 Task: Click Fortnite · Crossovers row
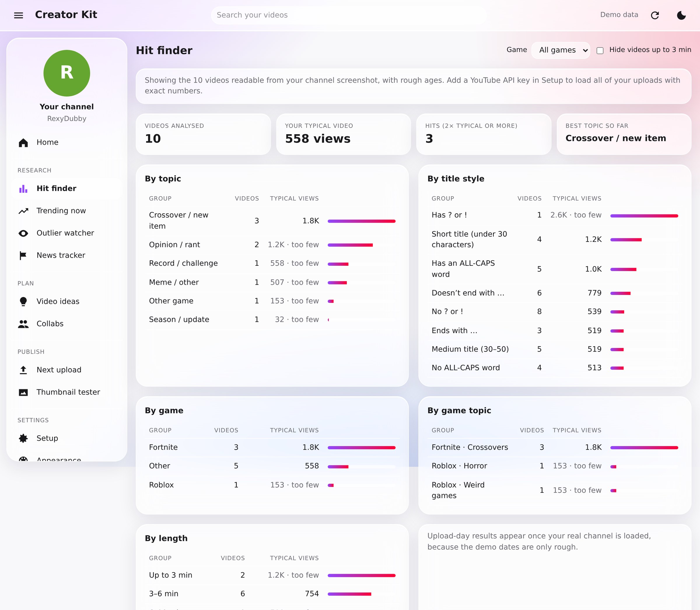555,447
